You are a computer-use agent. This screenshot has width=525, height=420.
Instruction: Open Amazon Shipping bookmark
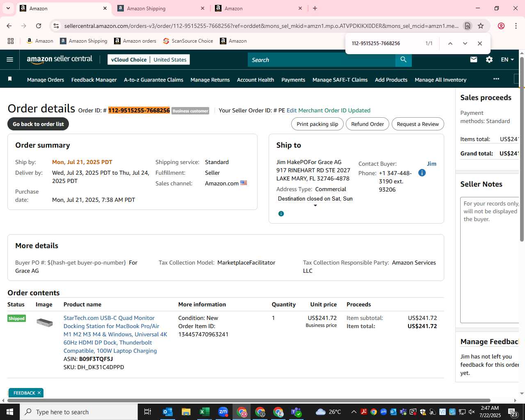(x=83, y=41)
